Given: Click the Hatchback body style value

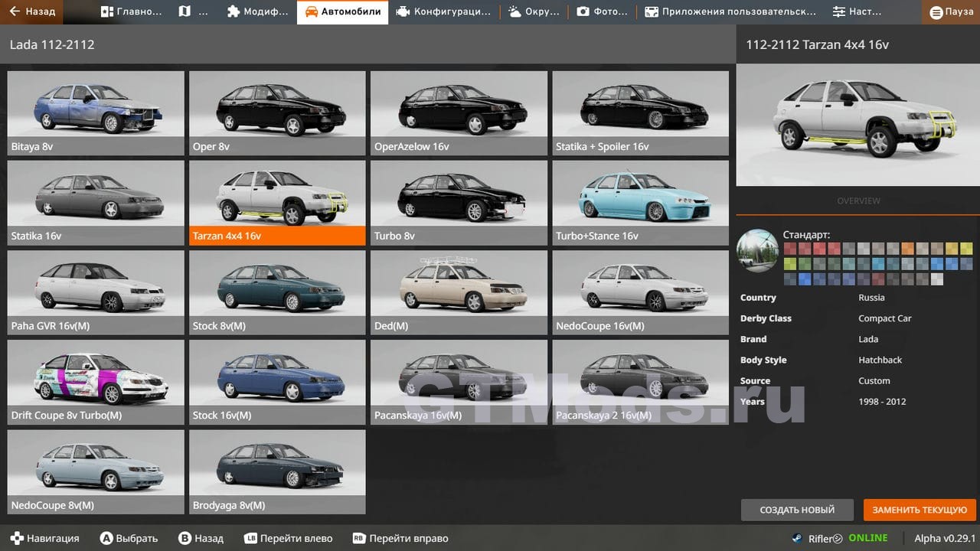Looking at the screenshot, I should point(880,360).
